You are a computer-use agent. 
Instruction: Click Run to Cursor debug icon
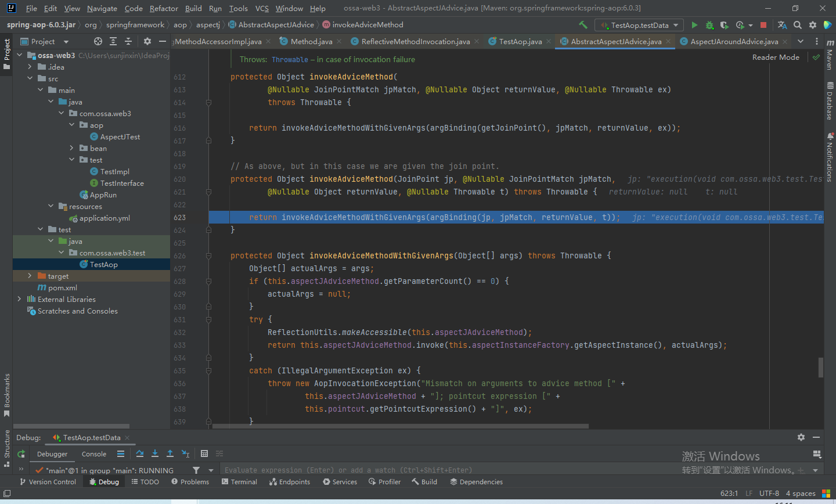point(185,453)
